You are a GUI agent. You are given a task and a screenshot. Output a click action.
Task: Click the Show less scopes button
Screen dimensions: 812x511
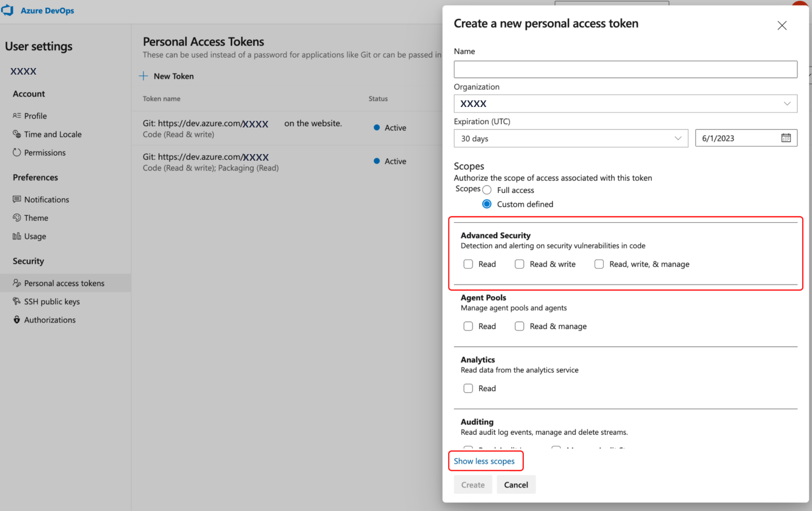point(484,461)
